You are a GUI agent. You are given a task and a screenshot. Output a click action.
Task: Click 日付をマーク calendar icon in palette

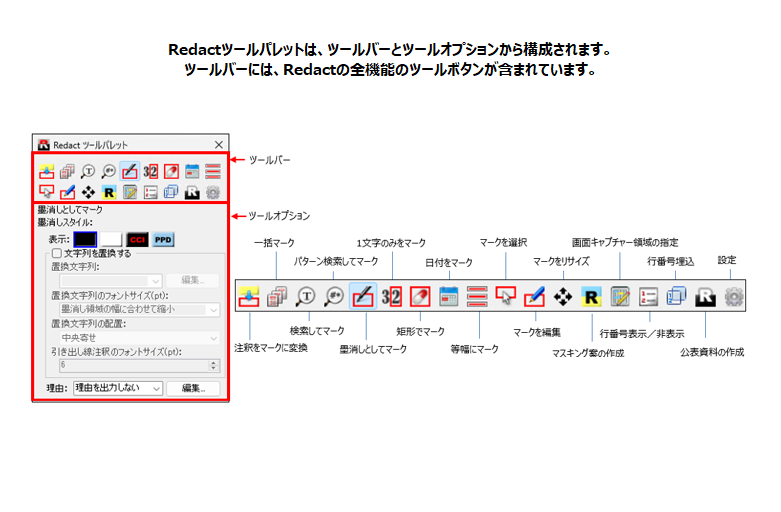coord(192,172)
